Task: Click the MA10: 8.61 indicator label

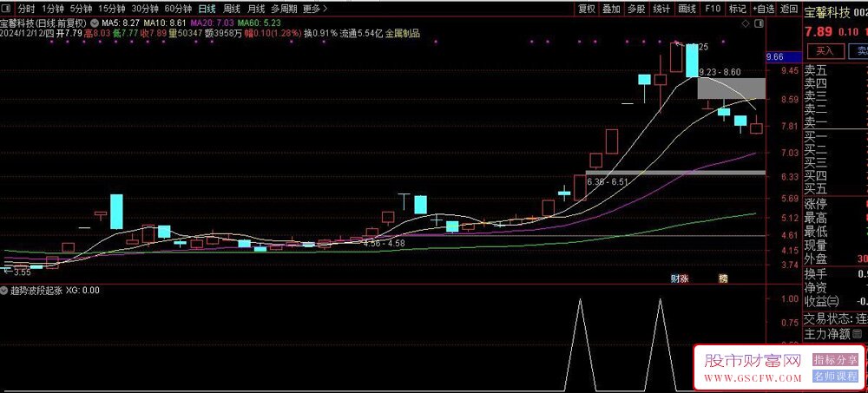Action: click(x=164, y=23)
